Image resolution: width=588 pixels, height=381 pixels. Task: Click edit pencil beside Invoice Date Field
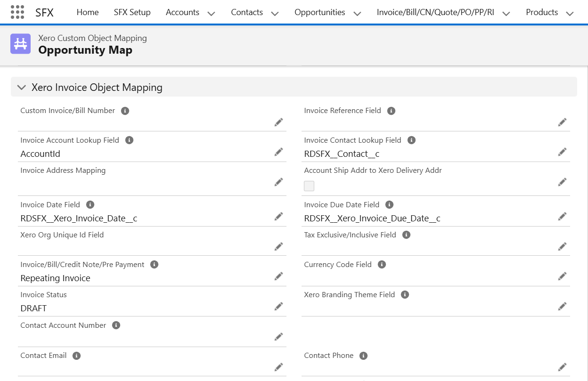click(278, 217)
